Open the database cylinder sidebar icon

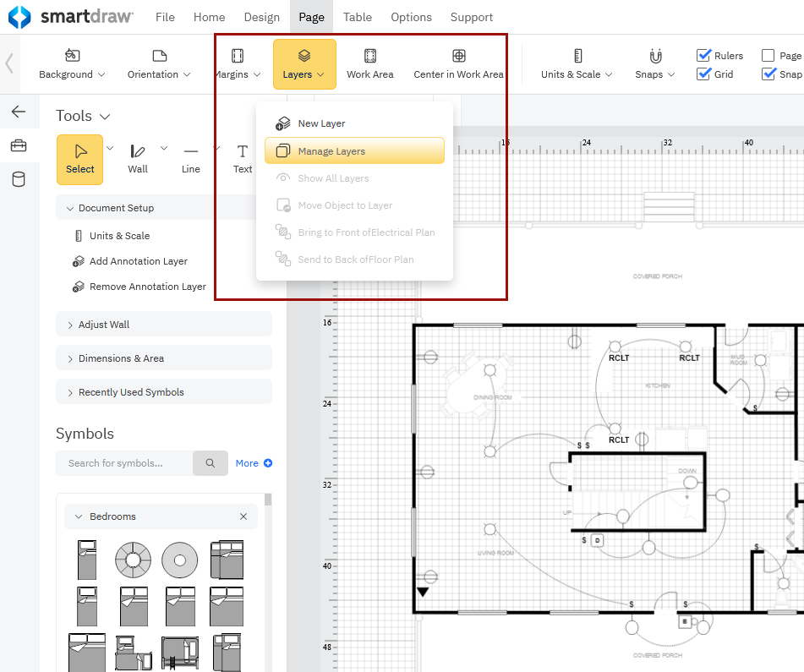(x=19, y=179)
